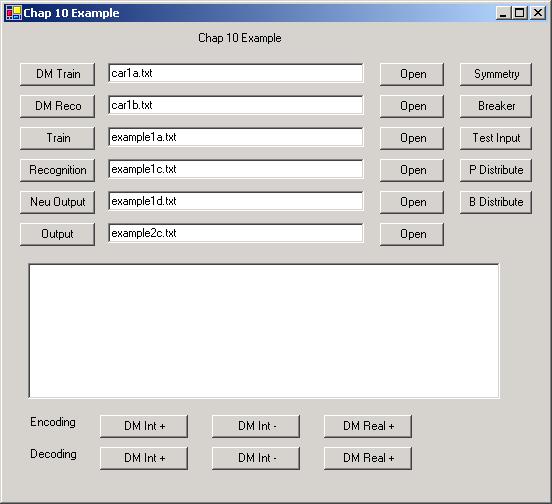The image size is (552, 504).
Task: Click the app icon in title bar
Action: [13, 13]
